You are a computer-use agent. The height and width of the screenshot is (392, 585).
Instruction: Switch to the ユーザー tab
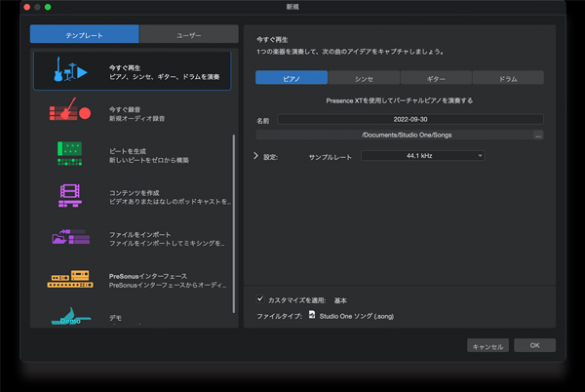(189, 34)
